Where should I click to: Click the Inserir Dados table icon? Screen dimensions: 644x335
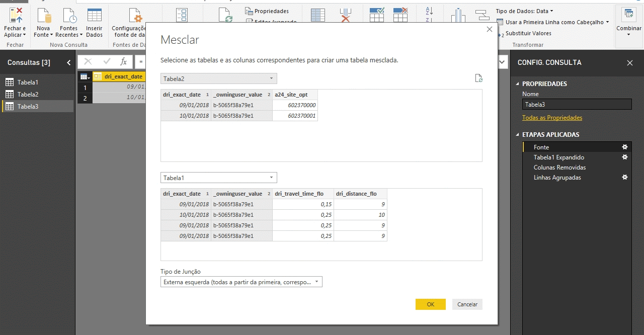[x=94, y=16]
